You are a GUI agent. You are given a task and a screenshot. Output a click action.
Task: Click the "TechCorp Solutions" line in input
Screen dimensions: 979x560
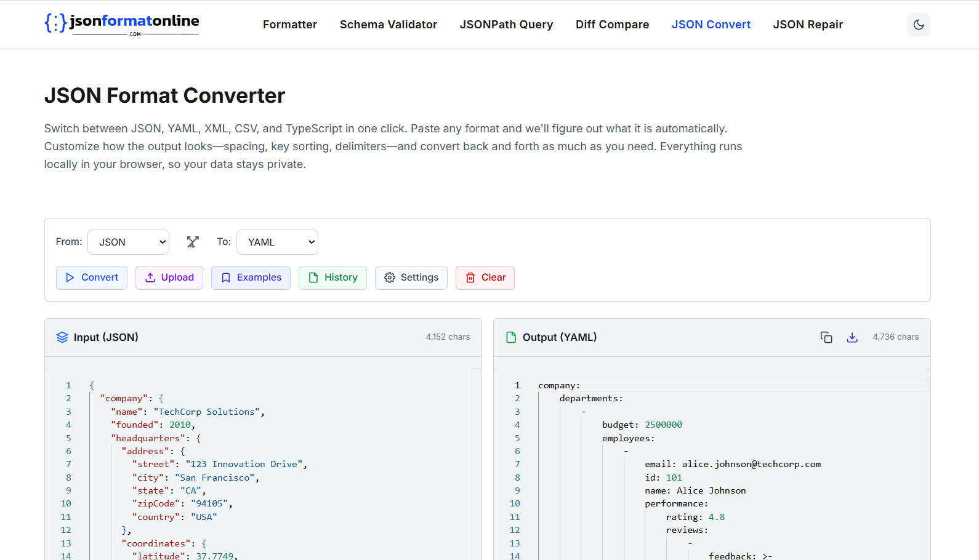[188, 412]
